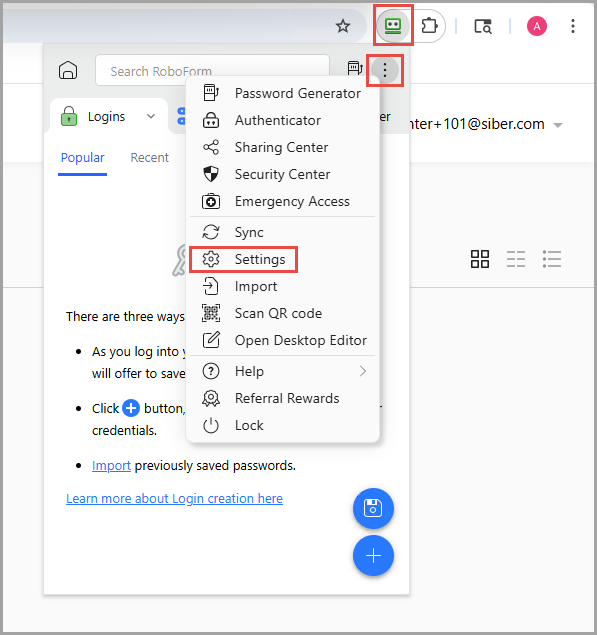Follow the Import link in instructions
The width and height of the screenshot is (597, 635).
(x=111, y=466)
